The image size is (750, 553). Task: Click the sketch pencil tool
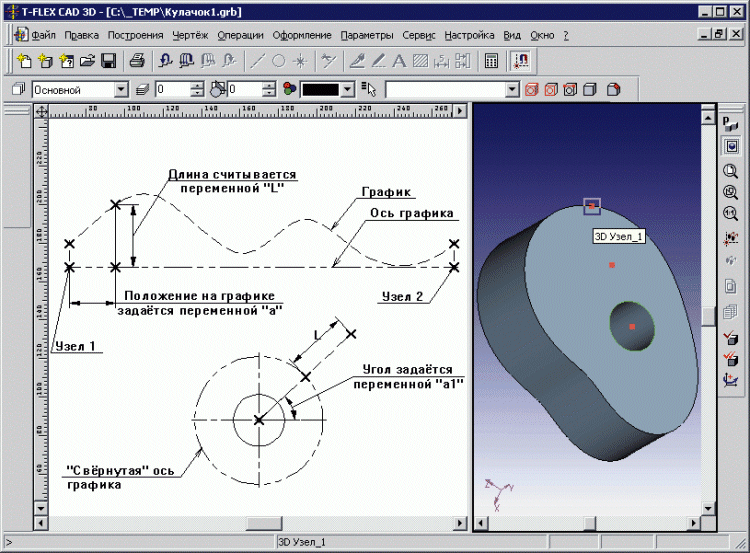(357, 61)
